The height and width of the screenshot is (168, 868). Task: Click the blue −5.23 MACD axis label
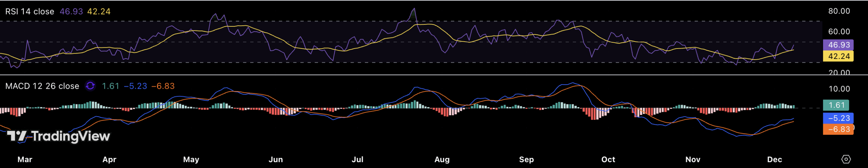[838, 118]
